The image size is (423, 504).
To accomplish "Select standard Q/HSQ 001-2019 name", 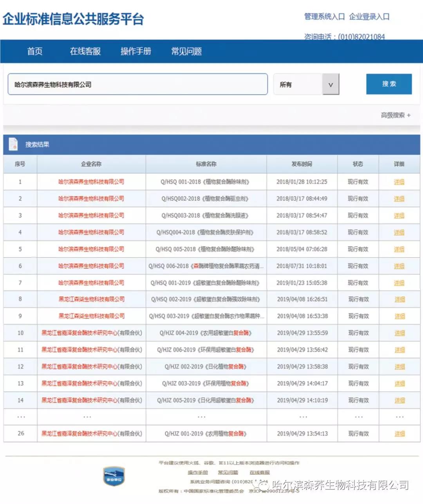I will tap(205, 283).
